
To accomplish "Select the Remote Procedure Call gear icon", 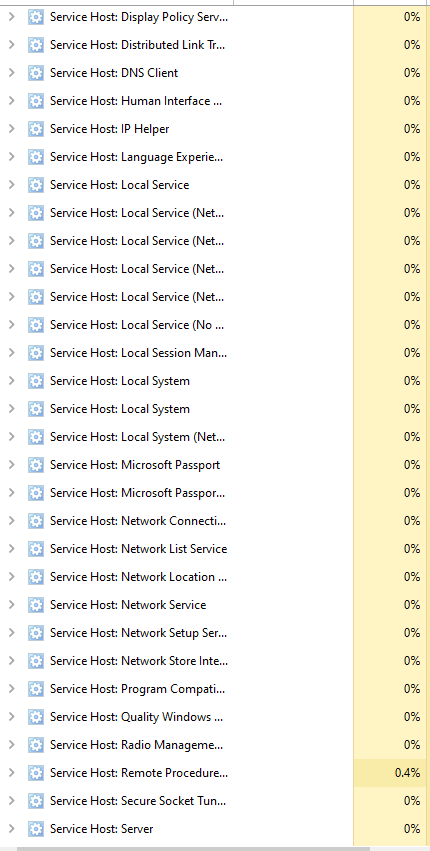I will coord(35,773).
